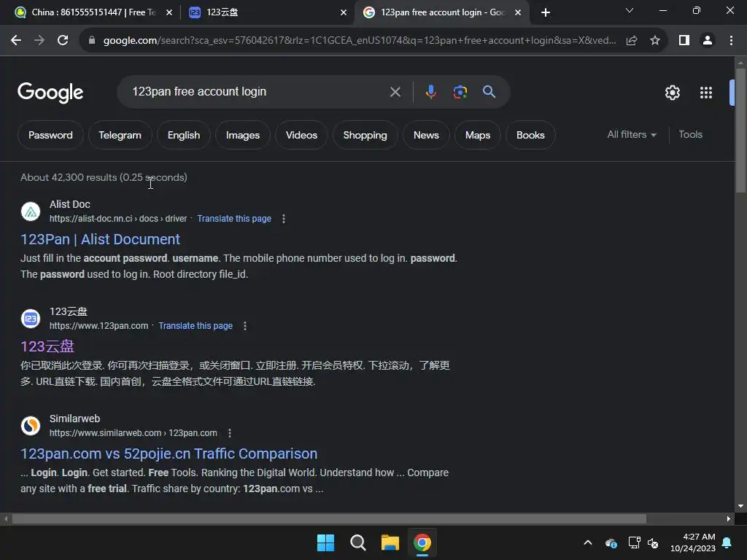Open taskbar clock showing 4:27 AM
This screenshot has height=560, width=747.
point(693,542)
